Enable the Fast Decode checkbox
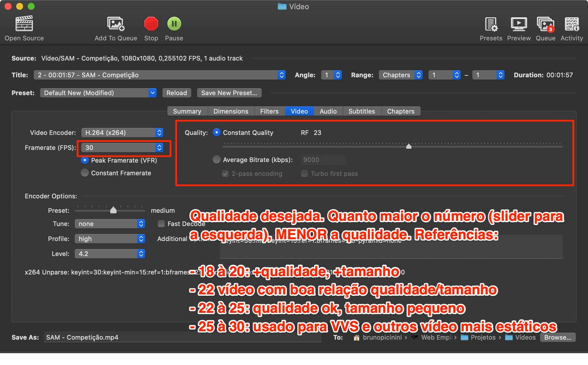588x365 pixels. point(161,224)
